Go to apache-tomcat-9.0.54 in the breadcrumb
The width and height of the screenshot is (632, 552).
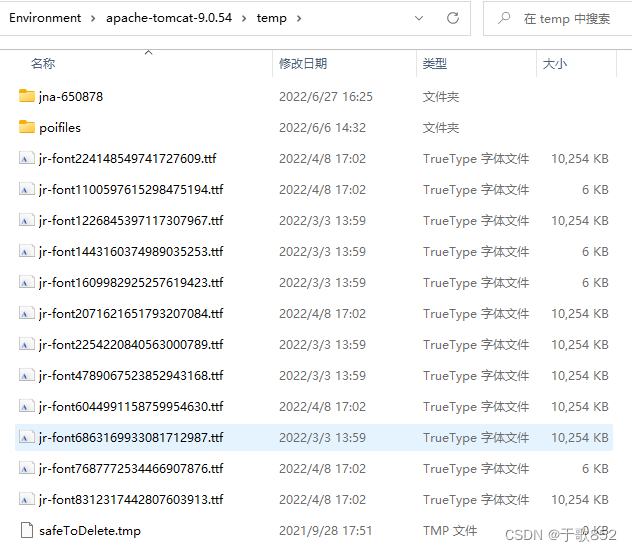[x=169, y=18]
